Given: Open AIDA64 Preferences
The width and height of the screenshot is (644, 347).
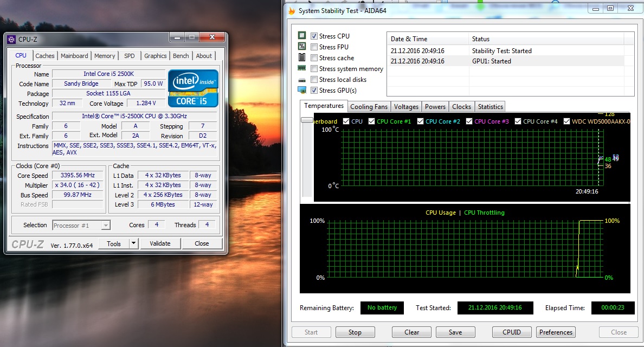Looking at the screenshot, I should point(556,332).
